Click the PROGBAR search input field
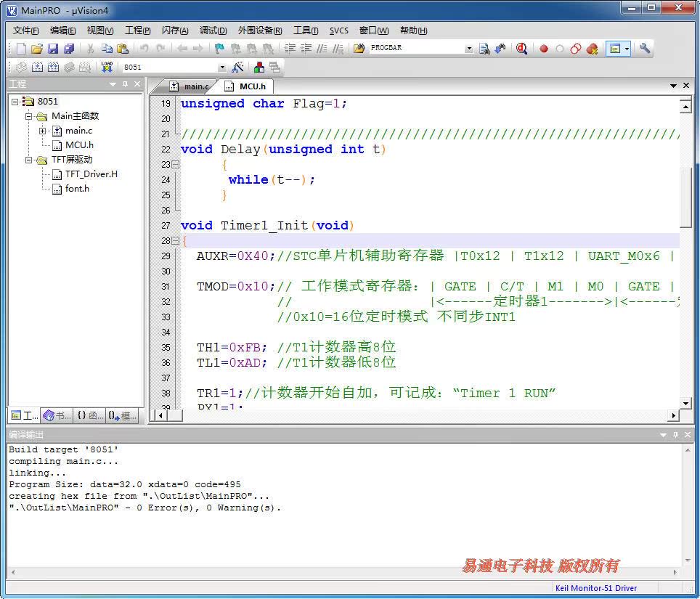 coord(417,48)
